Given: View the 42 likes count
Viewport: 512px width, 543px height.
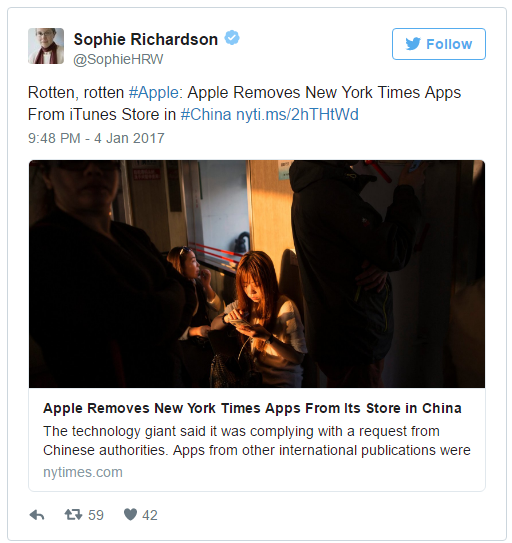Looking at the screenshot, I should pyautogui.click(x=150, y=515).
